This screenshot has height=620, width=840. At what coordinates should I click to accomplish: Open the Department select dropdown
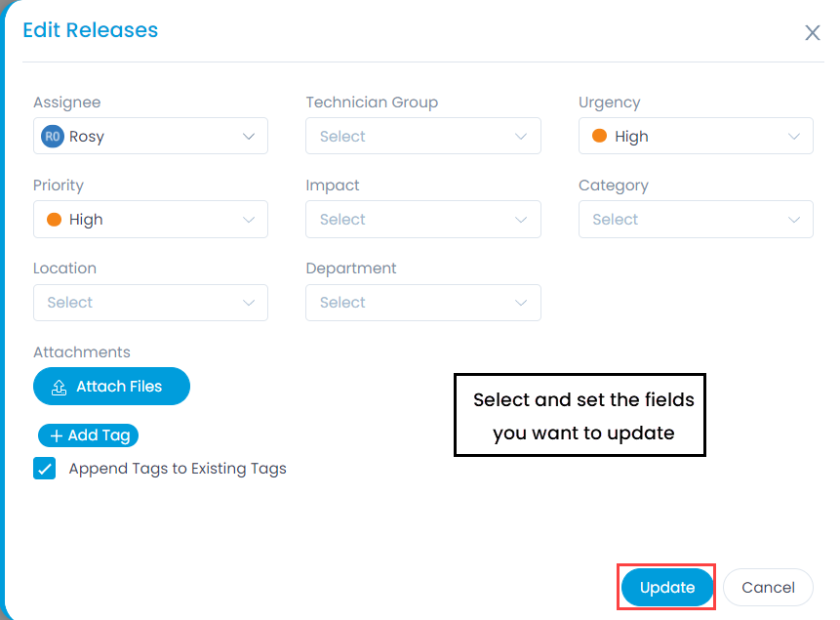423,303
